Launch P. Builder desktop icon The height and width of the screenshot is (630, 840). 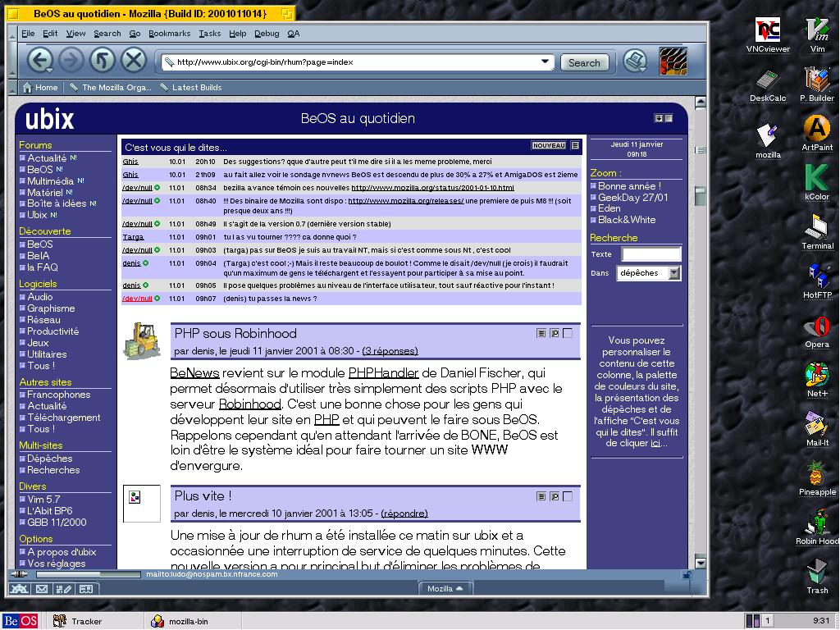pyautogui.click(x=817, y=84)
